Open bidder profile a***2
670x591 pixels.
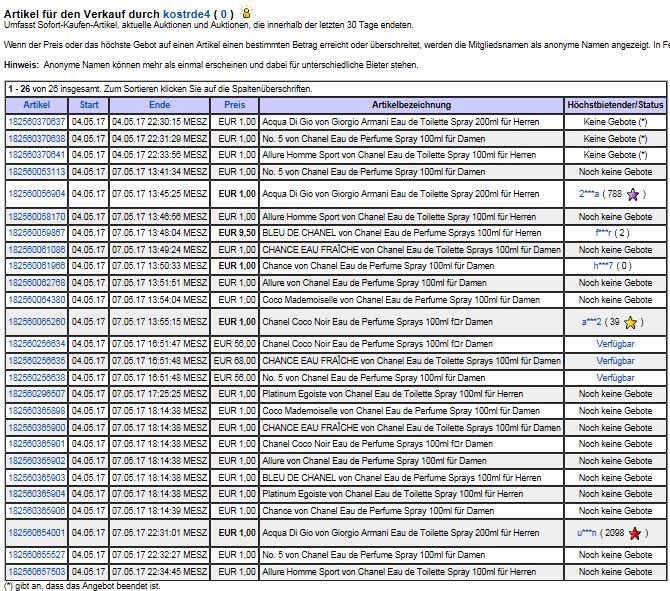591,322
